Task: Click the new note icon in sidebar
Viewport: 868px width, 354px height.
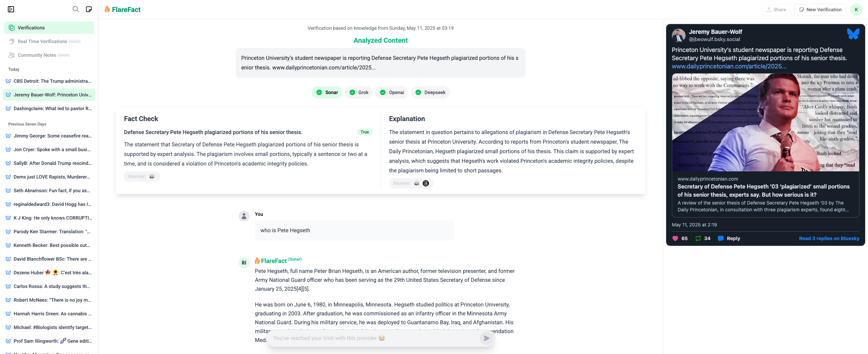Action: click(89, 9)
